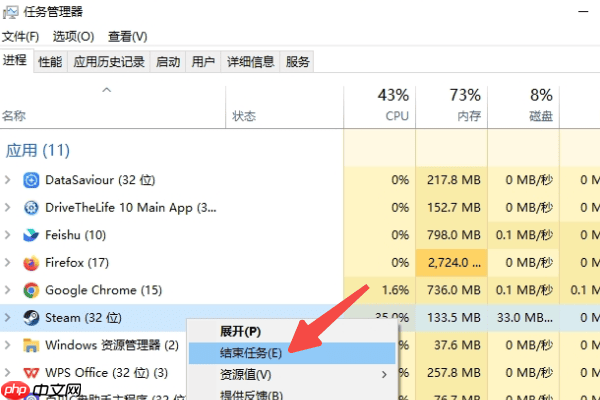
Task: Select the Google Chrome (15) row name
Action: tap(104, 290)
